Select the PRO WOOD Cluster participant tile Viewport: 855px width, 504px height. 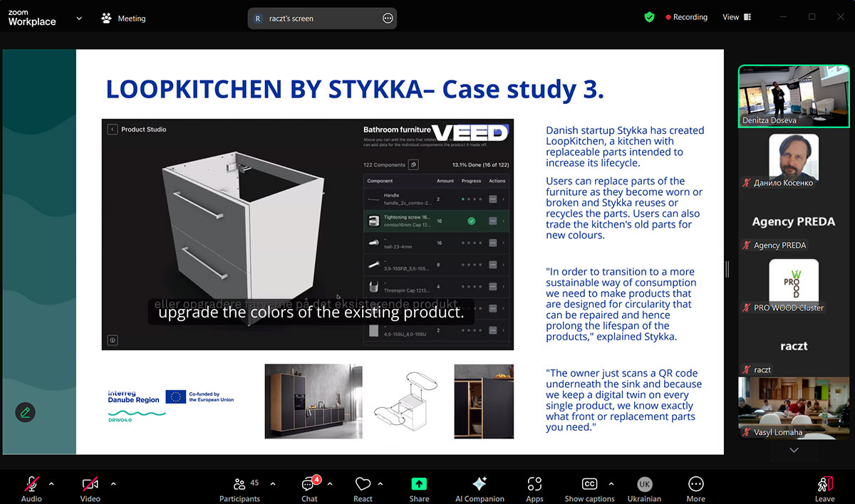pos(794,283)
